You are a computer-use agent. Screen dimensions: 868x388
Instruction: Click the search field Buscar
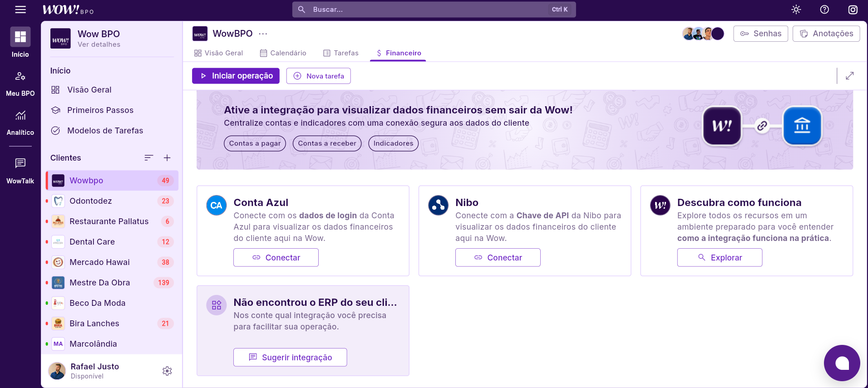pos(427,10)
